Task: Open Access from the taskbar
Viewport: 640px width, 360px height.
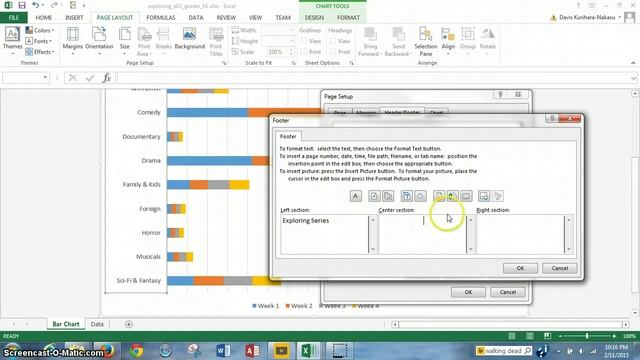Action: tap(252, 351)
